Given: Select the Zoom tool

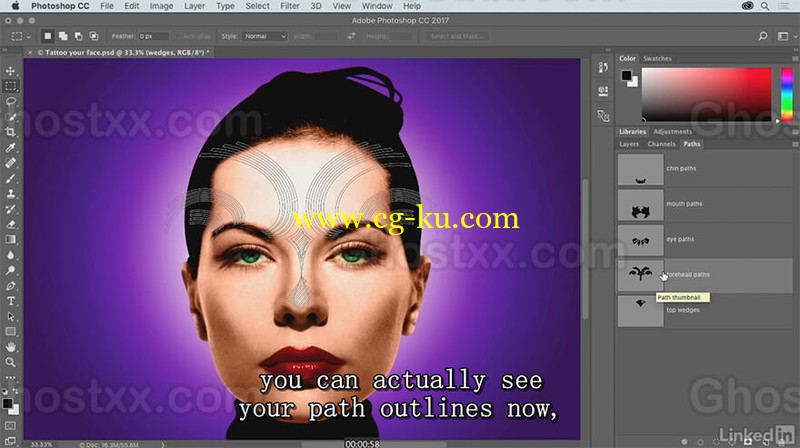Looking at the screenshot, I should click(10, 362).
